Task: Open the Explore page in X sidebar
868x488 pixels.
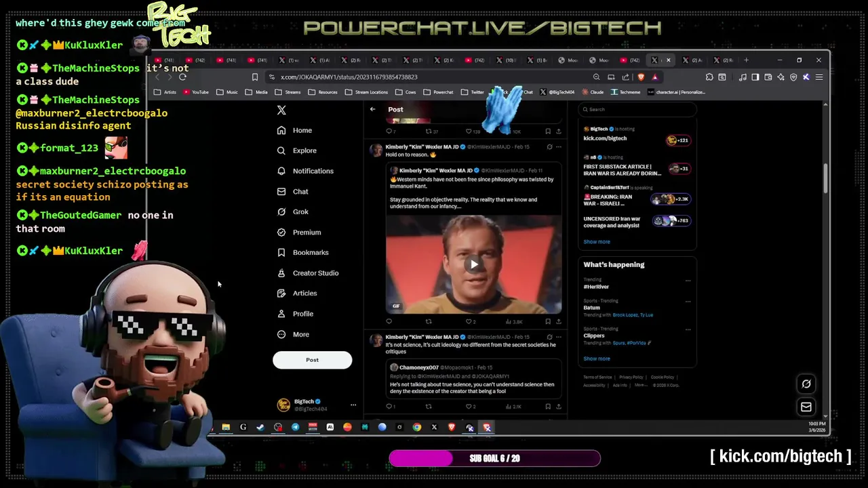Action: (297, 150)
